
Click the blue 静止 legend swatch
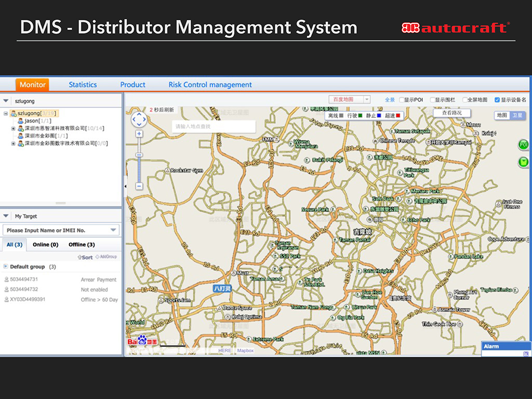[x=379, y=116]
